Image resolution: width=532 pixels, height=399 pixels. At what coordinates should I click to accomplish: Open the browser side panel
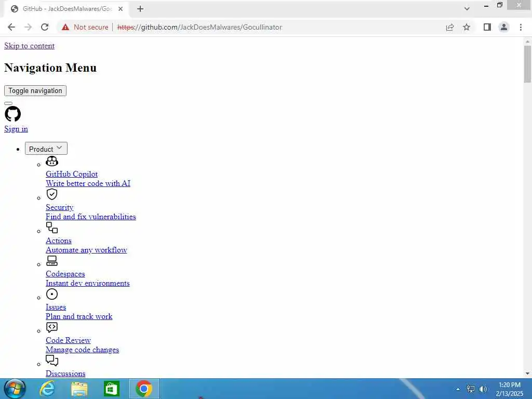click(487, 27)
